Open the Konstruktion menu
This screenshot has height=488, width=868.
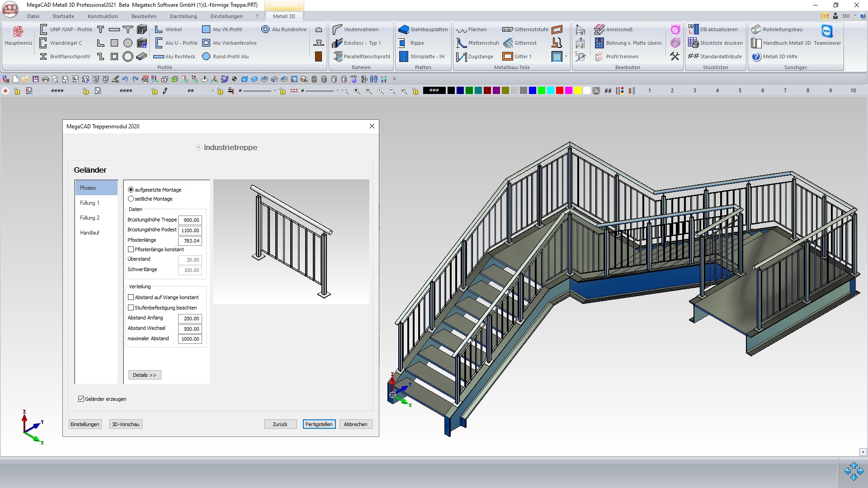click(103, 16)
